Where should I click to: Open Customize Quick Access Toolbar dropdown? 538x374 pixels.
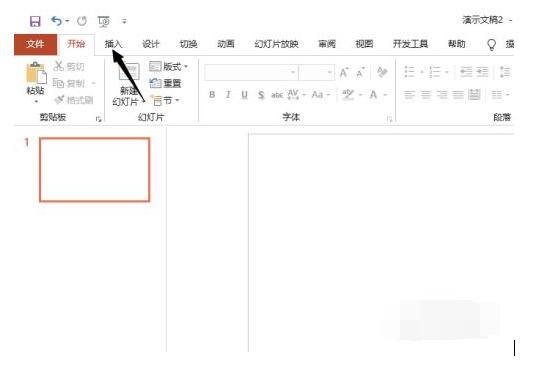pyautogui.click(x=124, y=21)
